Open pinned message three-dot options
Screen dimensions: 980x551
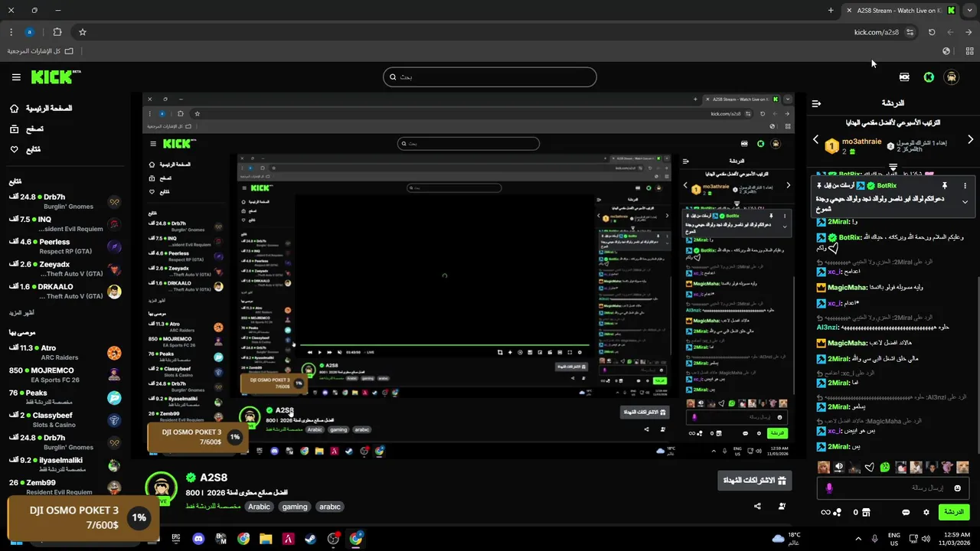[x=965, y=185]
